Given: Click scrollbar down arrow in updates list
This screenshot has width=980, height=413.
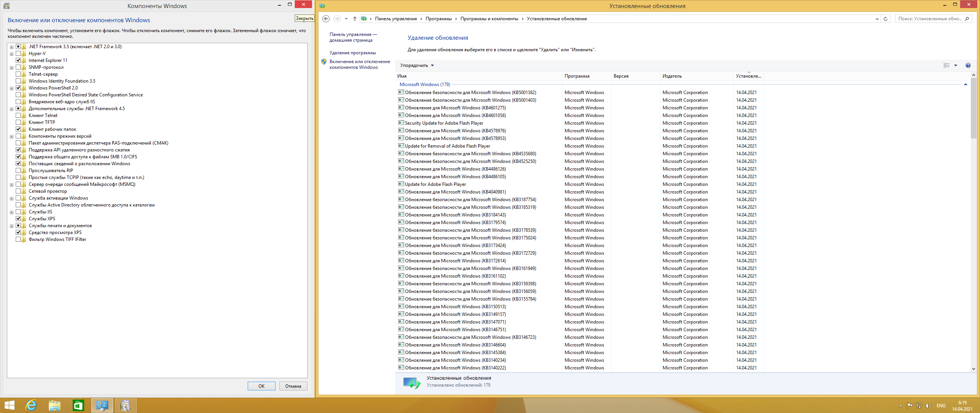Looking at the screenshot, I should tap(973, 369).
